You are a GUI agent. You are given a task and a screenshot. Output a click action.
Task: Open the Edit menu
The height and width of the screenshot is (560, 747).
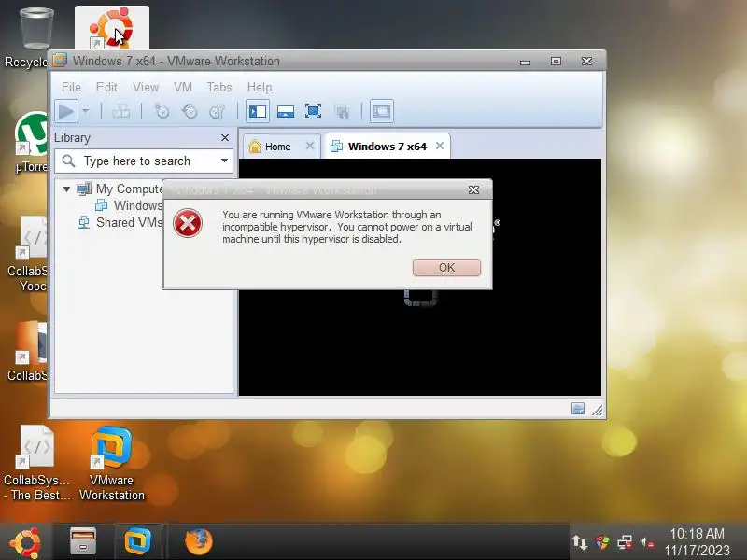point(106,87)
